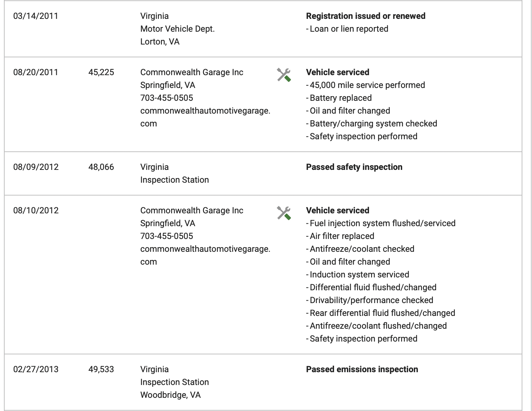Open commonwealthautomotivegarage.com link in 08/20/2011 entry
This screenshot has width=532, height=411.
[205, 117]
